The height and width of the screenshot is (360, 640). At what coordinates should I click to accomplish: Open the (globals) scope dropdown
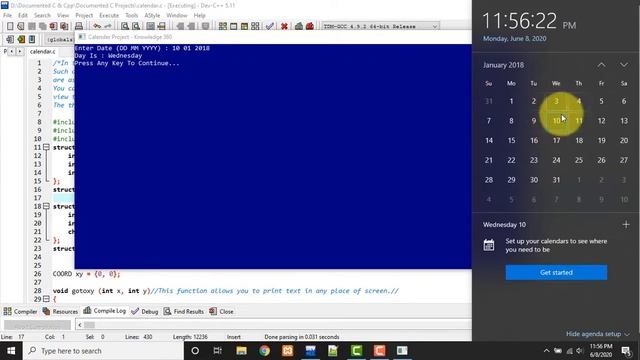click(60, 40)
